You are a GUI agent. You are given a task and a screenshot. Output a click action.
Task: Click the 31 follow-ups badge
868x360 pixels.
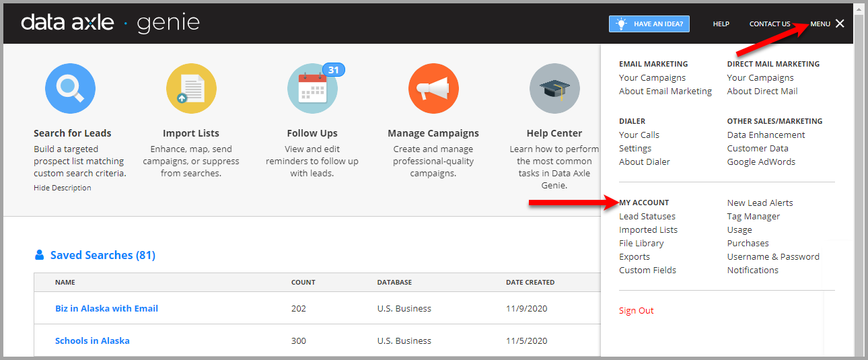tap(333, 69)
